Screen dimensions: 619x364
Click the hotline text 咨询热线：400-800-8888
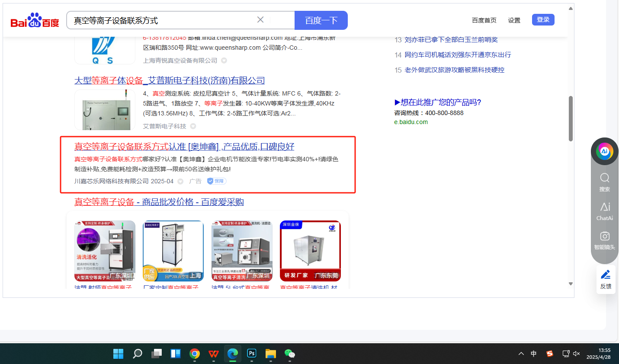click(x=429, y=113)
